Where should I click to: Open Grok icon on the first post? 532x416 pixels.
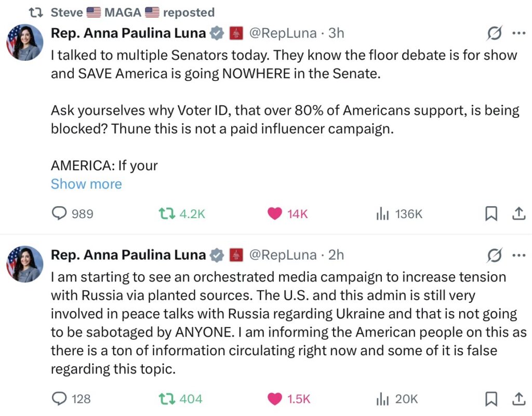click(494, 33)
